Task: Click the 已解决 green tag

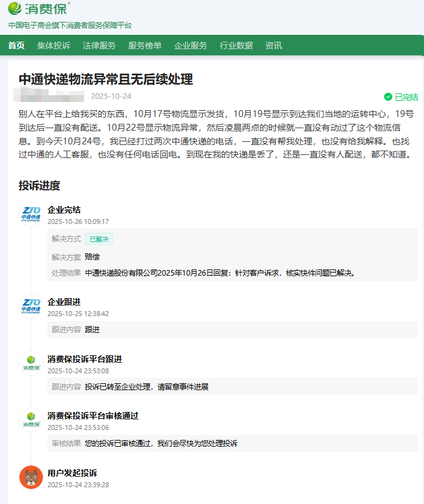Action: pyautogui.click(x=99, y=239)
